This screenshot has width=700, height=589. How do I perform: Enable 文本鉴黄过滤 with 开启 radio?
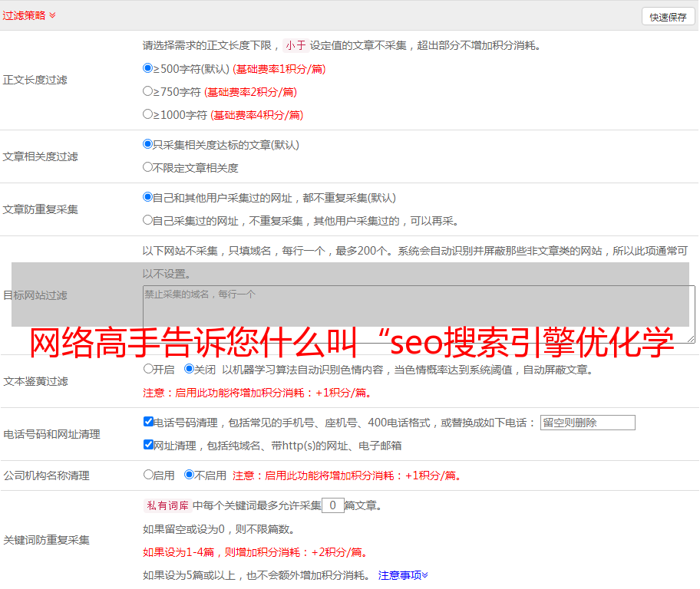pos(148,369)
